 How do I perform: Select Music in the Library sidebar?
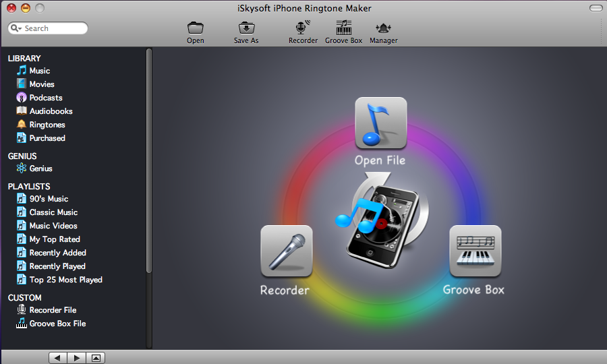(x=39, y=71)
